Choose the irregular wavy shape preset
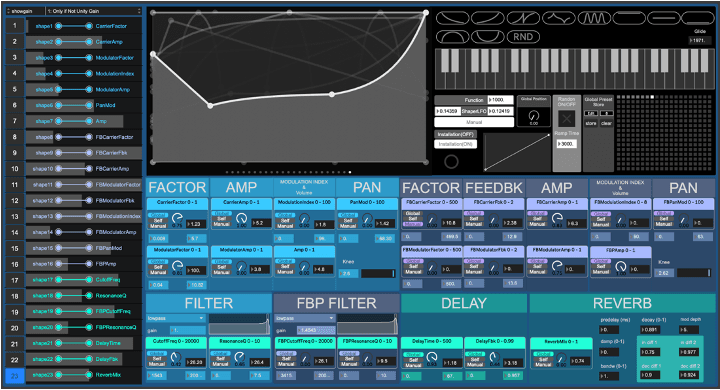Viewport: 720px width, 390px height. (x=559, y=18)
